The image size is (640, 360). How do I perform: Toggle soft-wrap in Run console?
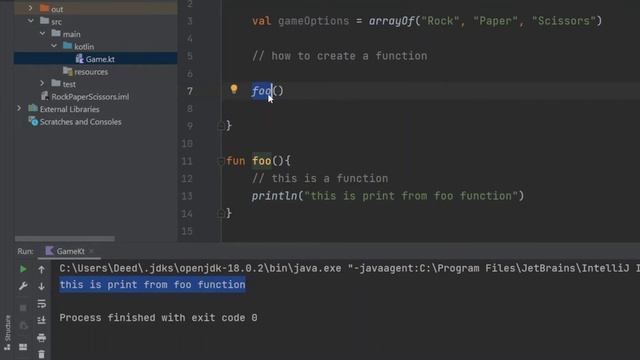(41, 304)
